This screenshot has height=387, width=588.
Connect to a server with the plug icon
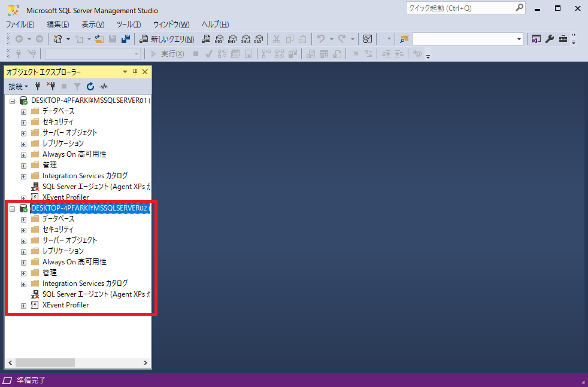pyautogui.click(x=38, y=86)
